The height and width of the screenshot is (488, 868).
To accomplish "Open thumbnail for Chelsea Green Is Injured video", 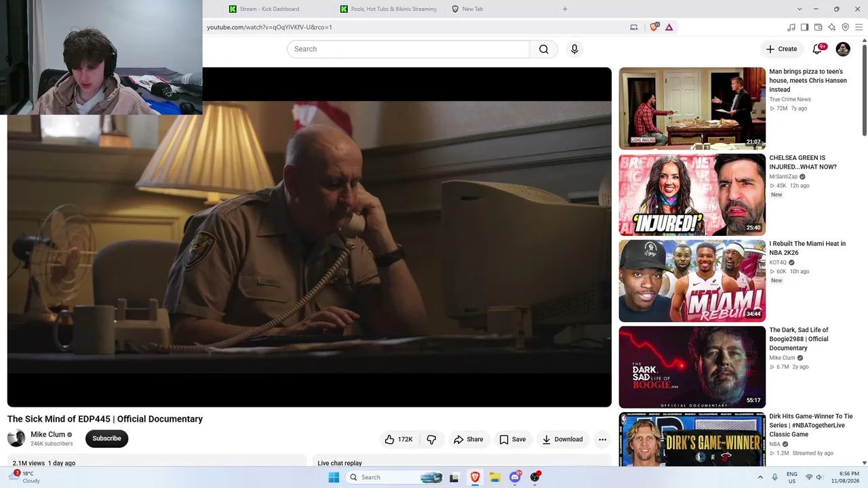I will tap(692, 195).
